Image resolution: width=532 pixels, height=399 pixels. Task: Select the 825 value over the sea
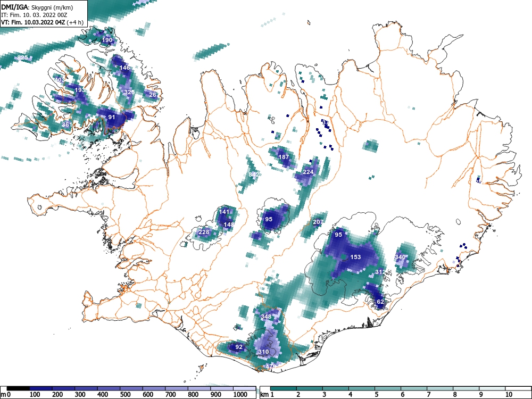[22, 57]
